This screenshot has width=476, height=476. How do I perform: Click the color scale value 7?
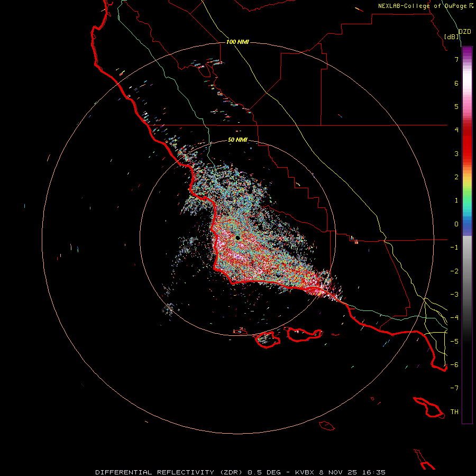456,59
